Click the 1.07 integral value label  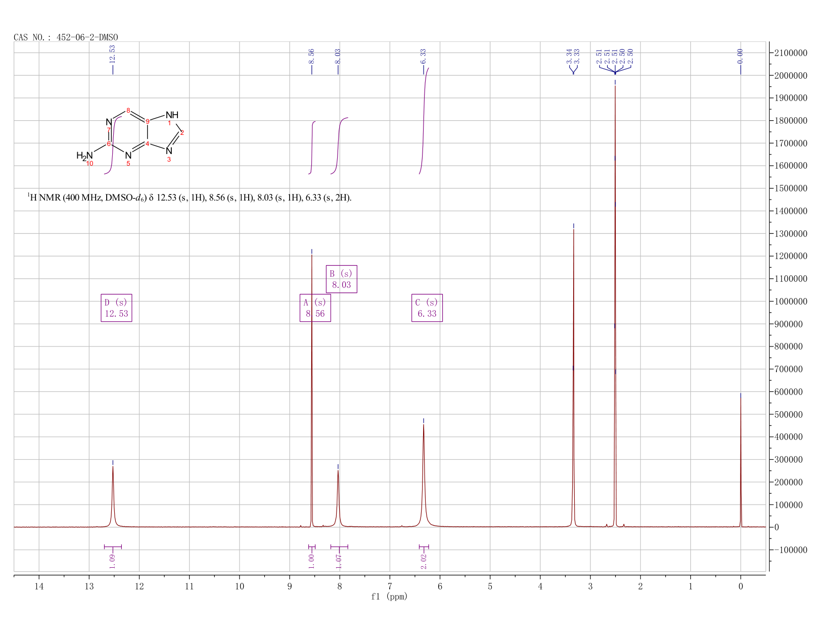[x=339, y=561]
